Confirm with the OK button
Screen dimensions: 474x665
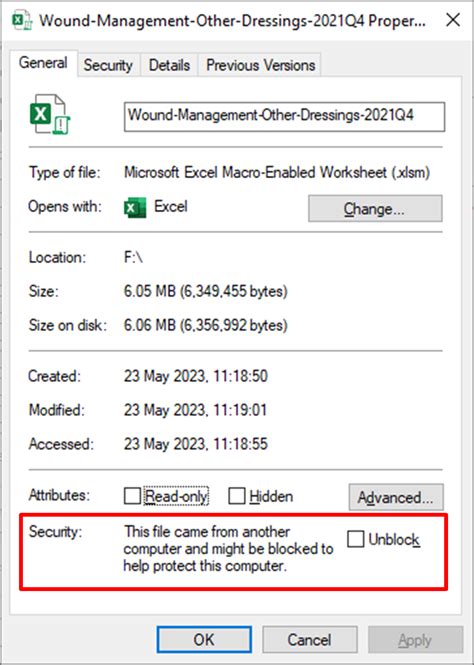[x=204, y=640]
